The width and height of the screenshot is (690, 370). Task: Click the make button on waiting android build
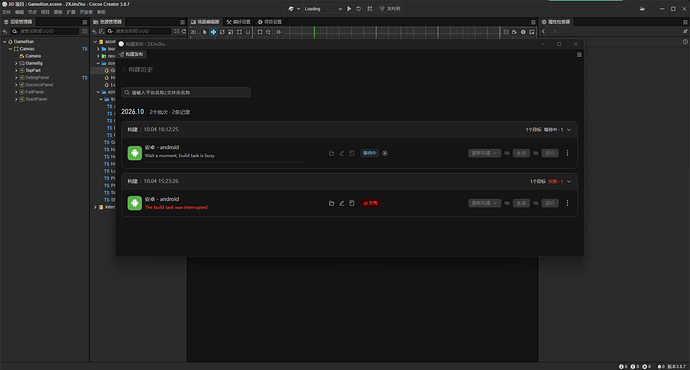tap(521, 153)
